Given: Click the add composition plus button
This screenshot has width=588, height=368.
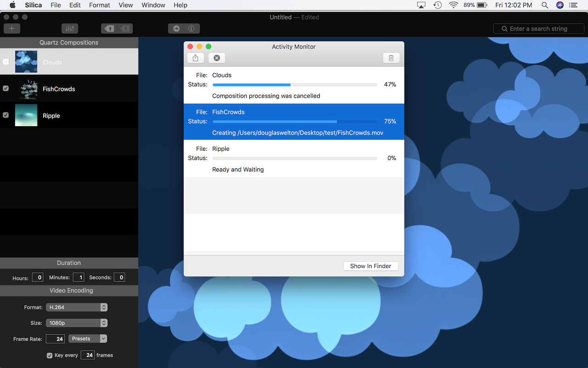Looking at the screenshot, I should pyautogui.click(x=12, y=29).
